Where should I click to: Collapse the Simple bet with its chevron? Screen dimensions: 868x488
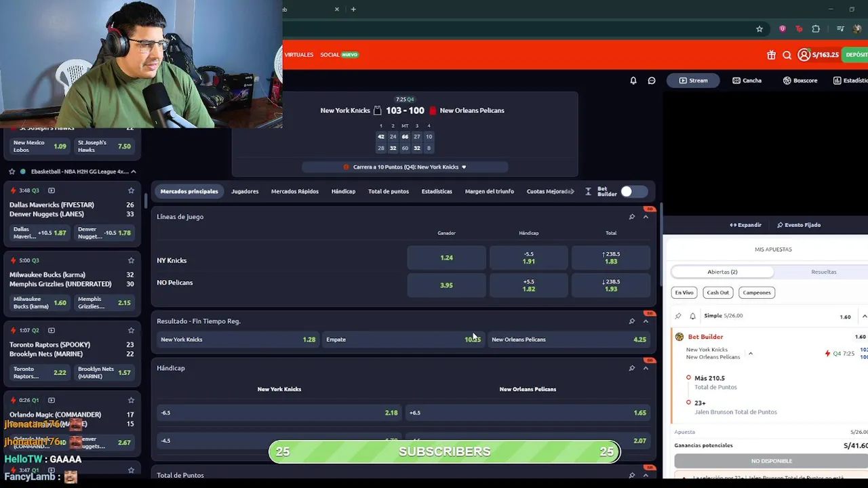tap(864, 317)
